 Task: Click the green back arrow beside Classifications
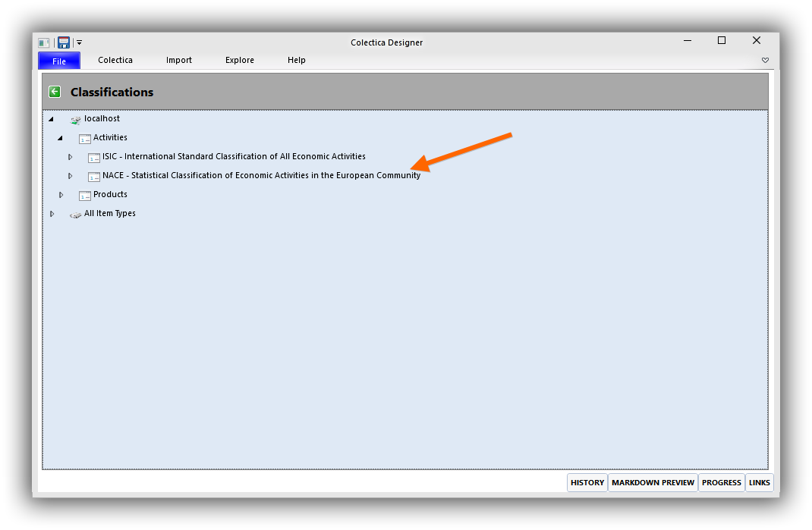pos(55,92)
